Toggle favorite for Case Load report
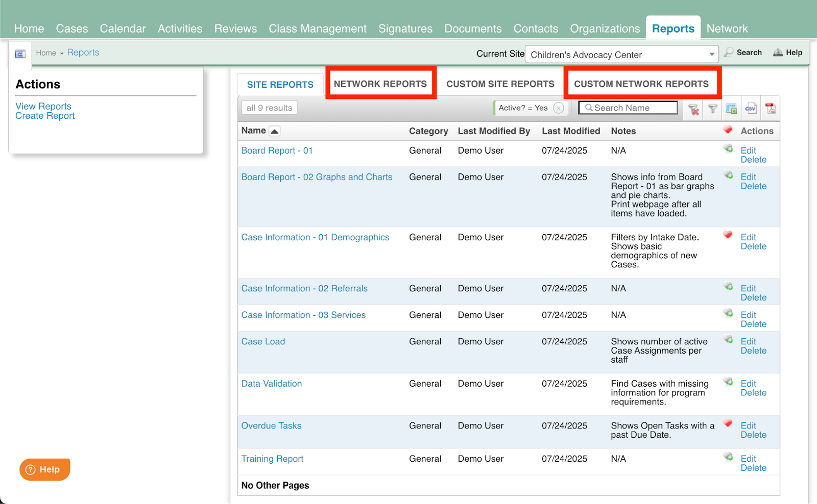This screenshot has width=817, height=504. [x=728, y=339]
